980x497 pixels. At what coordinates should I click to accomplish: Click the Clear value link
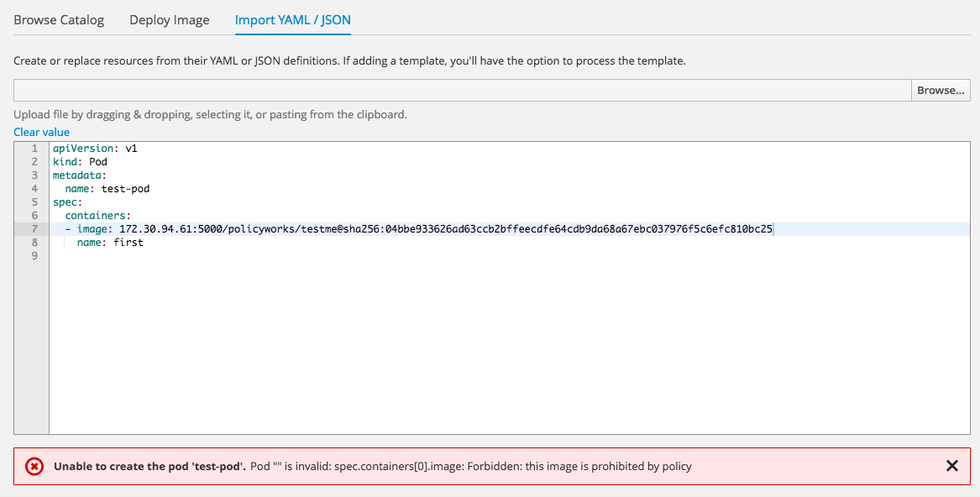point(41,132)
